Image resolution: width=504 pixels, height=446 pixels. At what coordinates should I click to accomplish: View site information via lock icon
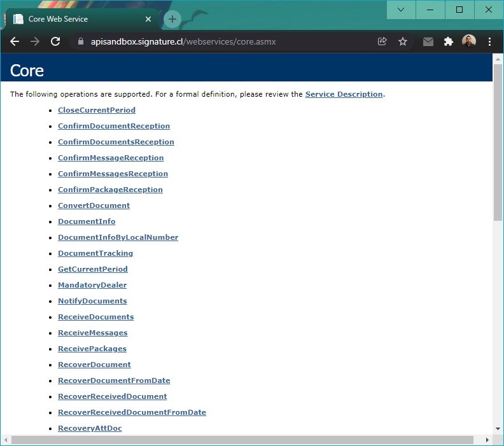pyautogui.click(x=81, y=41)
